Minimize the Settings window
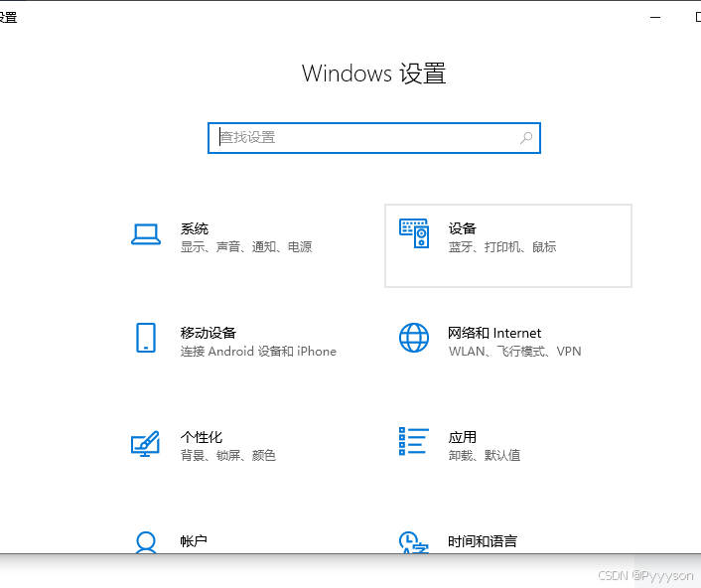This screenshot has height=588, width=701. [655, 18]
